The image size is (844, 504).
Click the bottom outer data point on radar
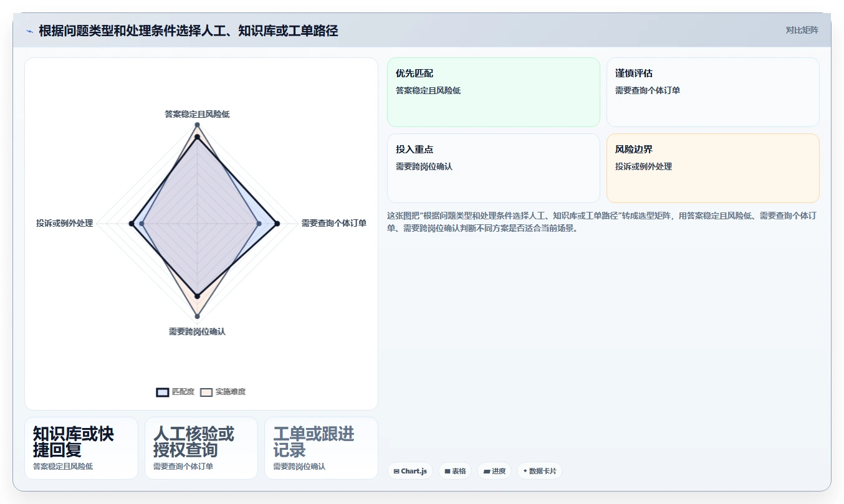click(197, 316)
